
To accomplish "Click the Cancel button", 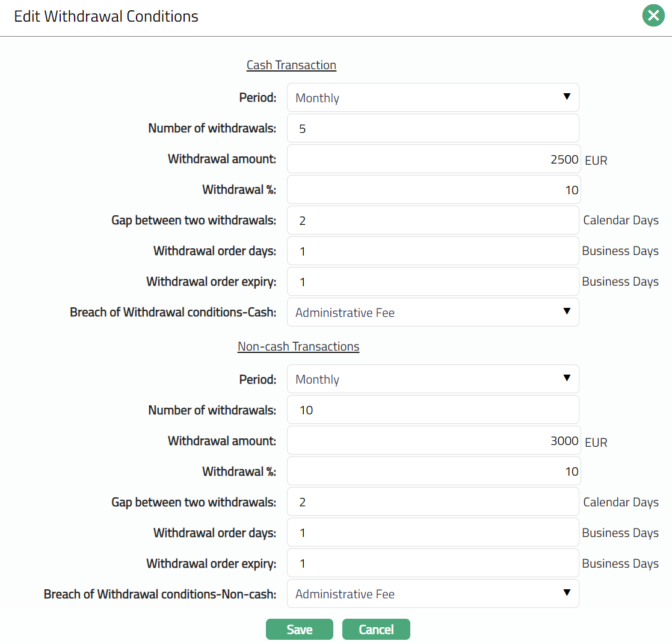I will [376, 629].
